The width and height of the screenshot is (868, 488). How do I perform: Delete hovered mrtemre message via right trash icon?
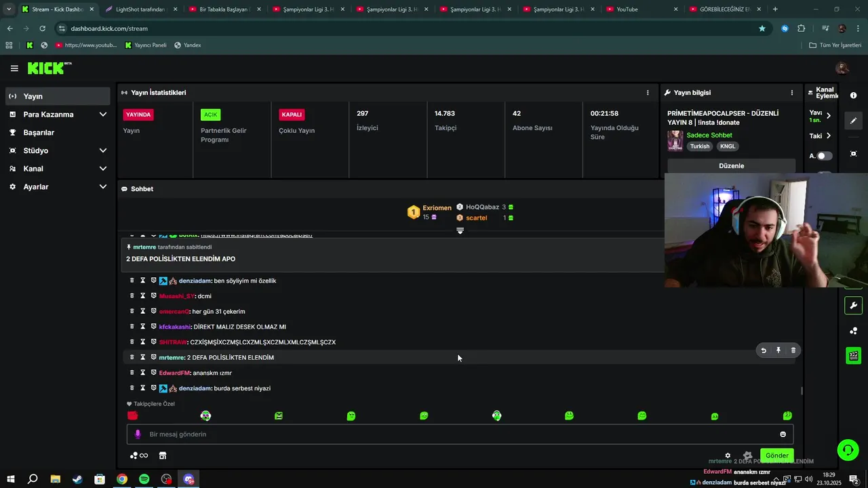pos(793,350)
